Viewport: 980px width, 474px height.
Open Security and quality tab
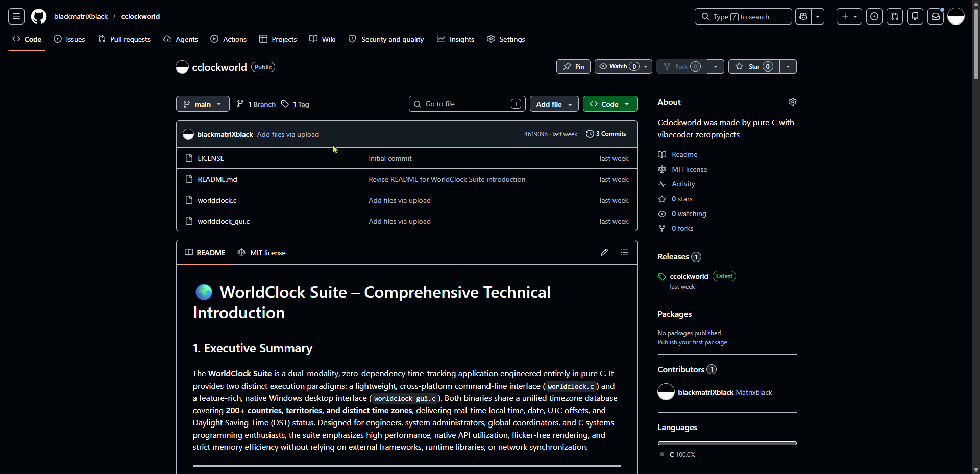pyautogui.click(x=386, y=39)
